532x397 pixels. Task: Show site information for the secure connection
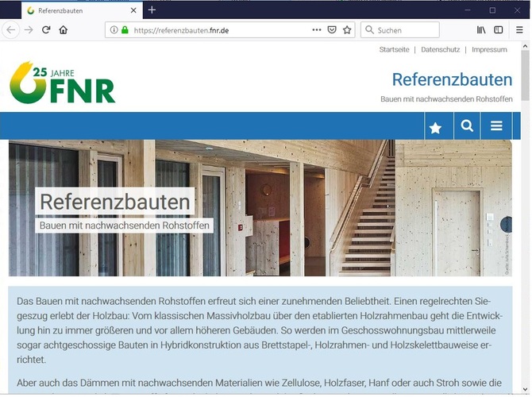[114, 30]
